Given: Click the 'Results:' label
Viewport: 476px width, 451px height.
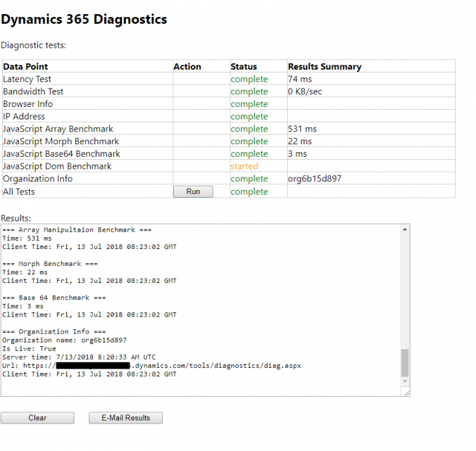Looking at the screenshot, I should pyautogui.click(x=15, y=218).
